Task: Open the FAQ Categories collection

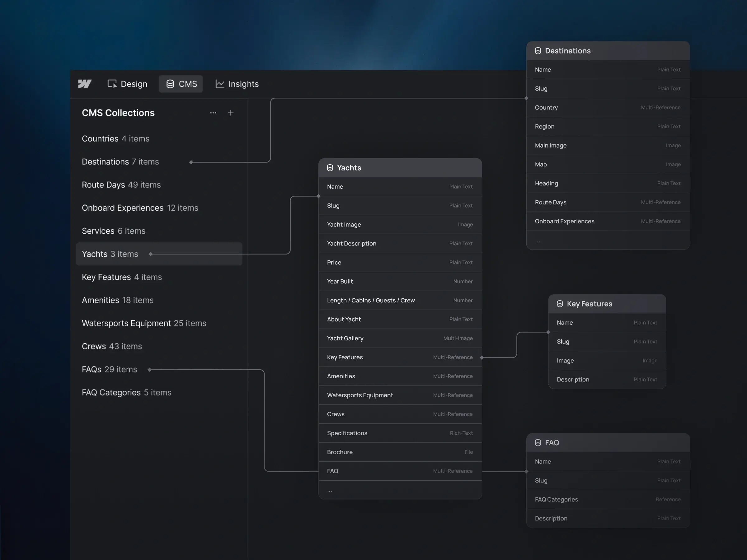Action: tap(127, 393)
